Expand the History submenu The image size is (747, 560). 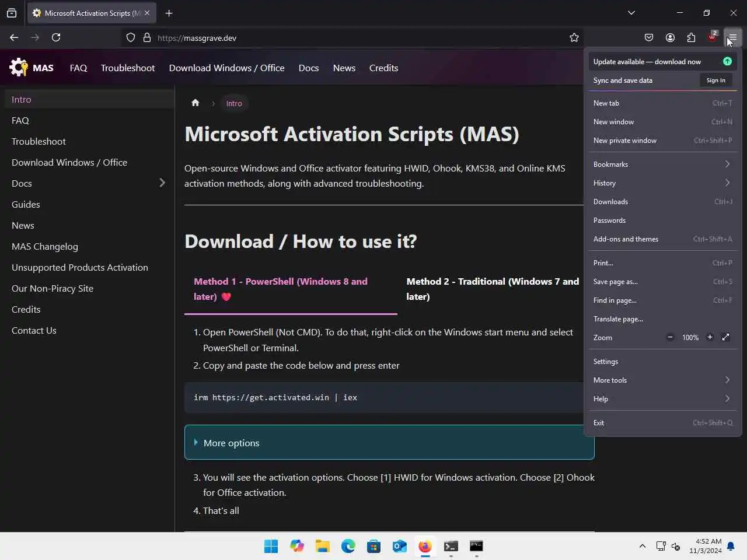point(662,183)
